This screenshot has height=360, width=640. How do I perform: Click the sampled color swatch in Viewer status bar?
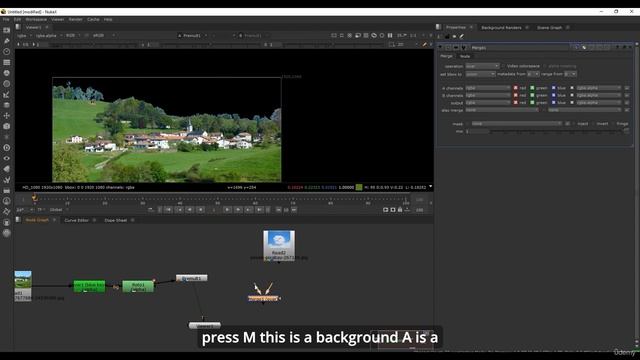[x=359, y=187]
